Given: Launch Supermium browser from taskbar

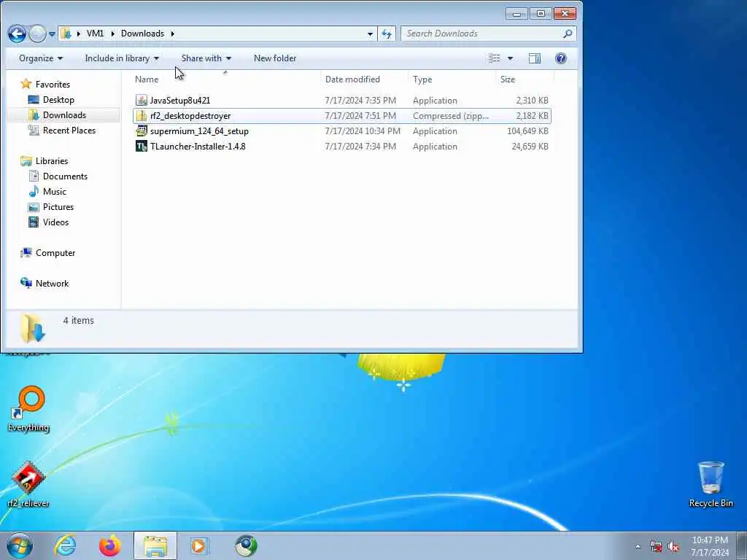Looking at the screenshot, I should coord(246,545).
